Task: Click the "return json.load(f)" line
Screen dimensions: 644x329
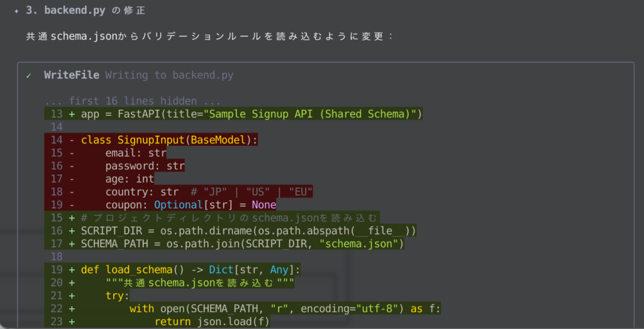Action: coord(212,321)
